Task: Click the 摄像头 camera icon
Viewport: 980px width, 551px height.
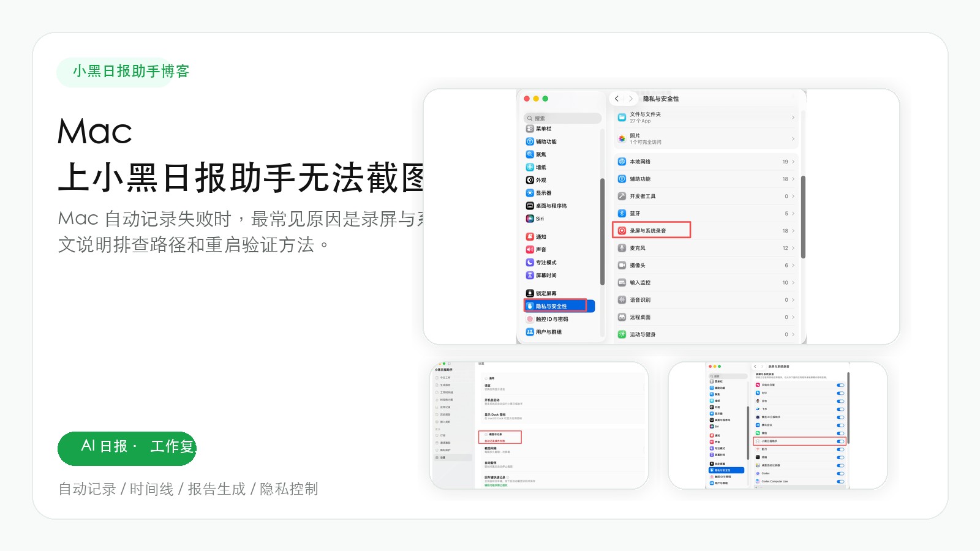Action: click(622, 265)
